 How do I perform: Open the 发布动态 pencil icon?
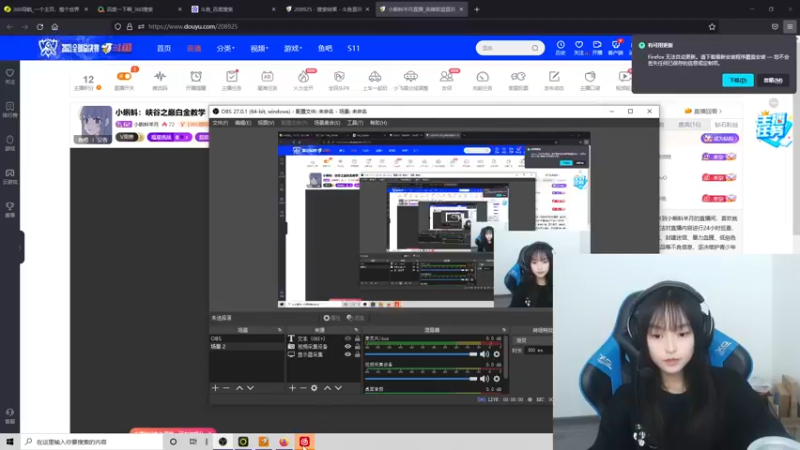pyautogui.click(x=554, y=77)
